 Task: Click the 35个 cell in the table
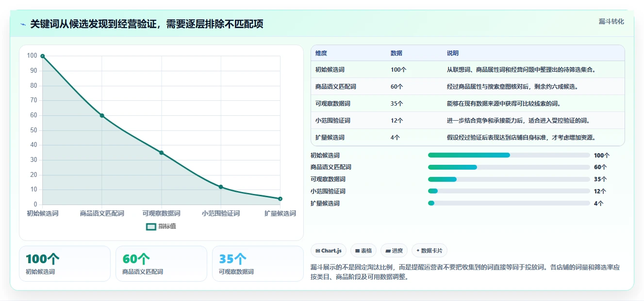coord(397,104)
